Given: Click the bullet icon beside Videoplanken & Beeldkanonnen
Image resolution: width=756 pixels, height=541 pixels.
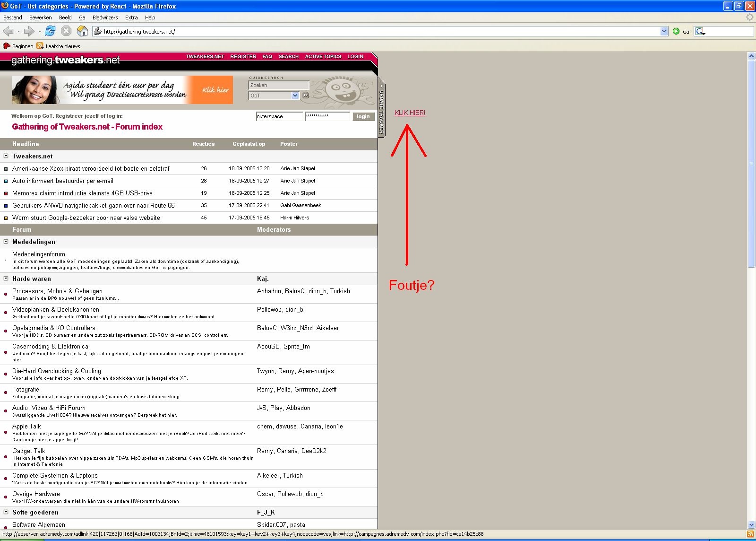Looking at the screenshot, I should (6, 313).
